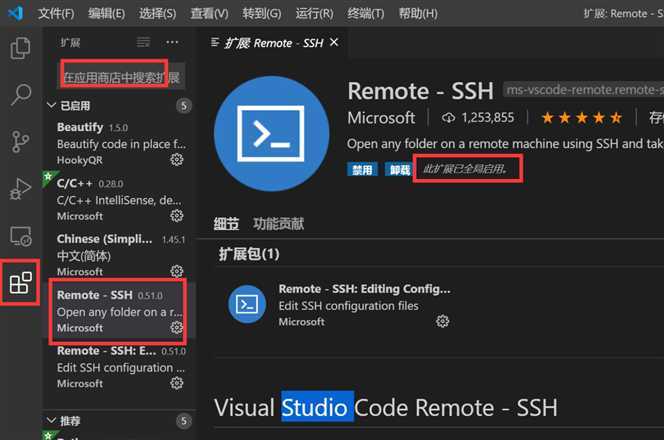
Task: Open C/C++ extension gear settings
Action: 177,216
